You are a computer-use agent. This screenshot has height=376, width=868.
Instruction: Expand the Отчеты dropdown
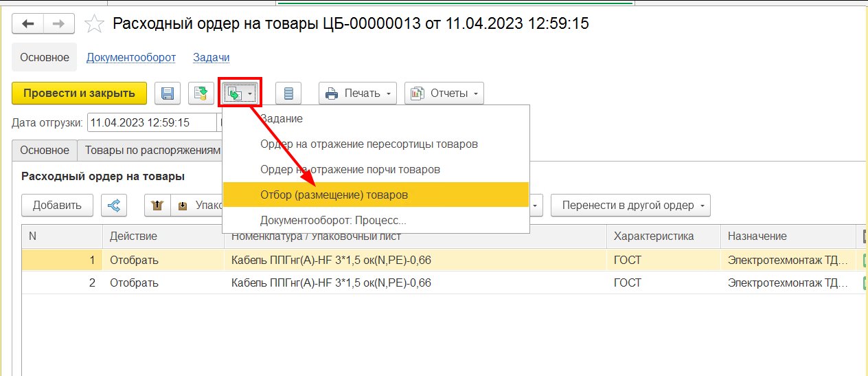(444, 93)
